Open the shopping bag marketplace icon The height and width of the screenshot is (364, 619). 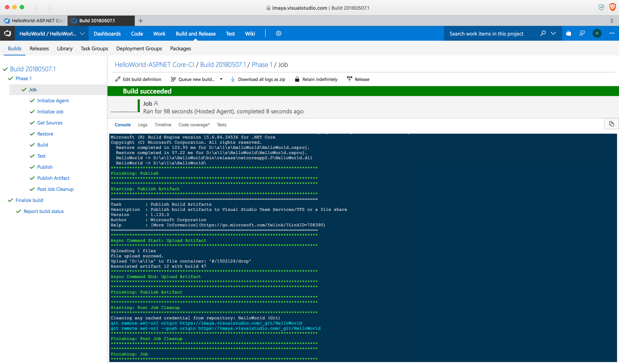569,33
